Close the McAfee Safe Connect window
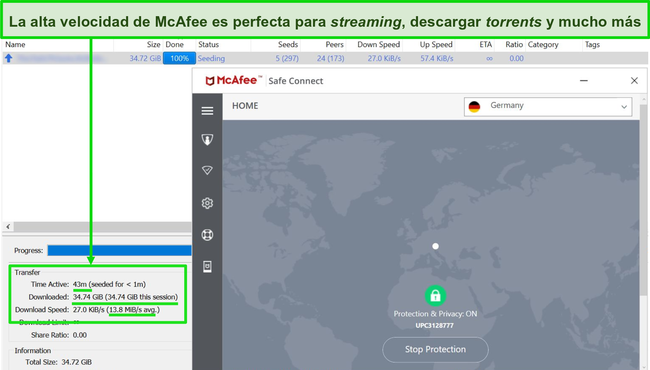 coord(634,81)
